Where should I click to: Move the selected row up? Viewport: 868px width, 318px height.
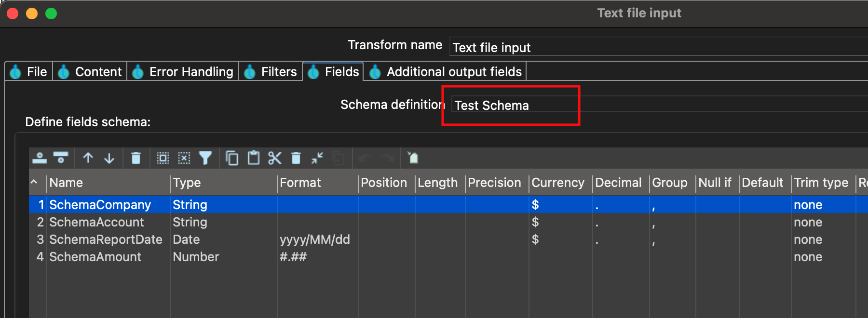pos(88,158)
